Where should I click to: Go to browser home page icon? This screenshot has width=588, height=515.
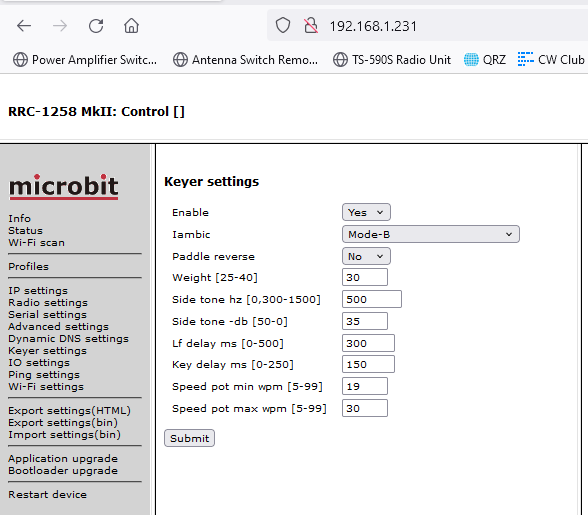132,26
